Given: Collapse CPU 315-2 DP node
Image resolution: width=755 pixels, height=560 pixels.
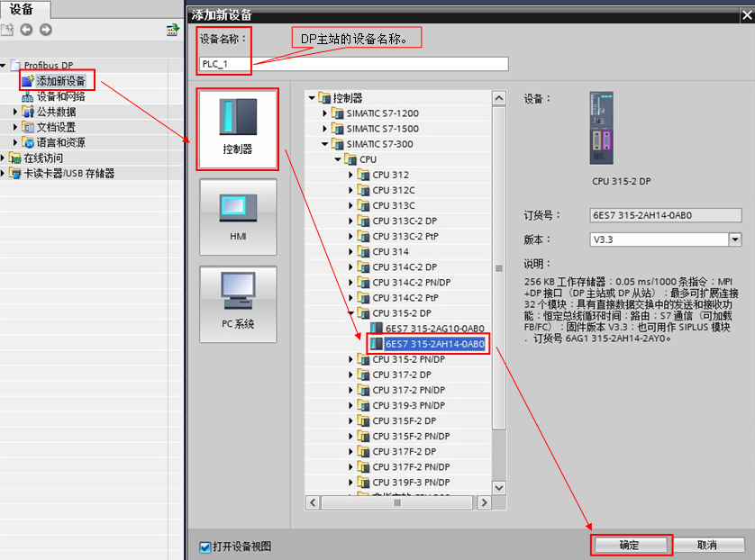Looking at the screenshot, I should click(350, 313).
